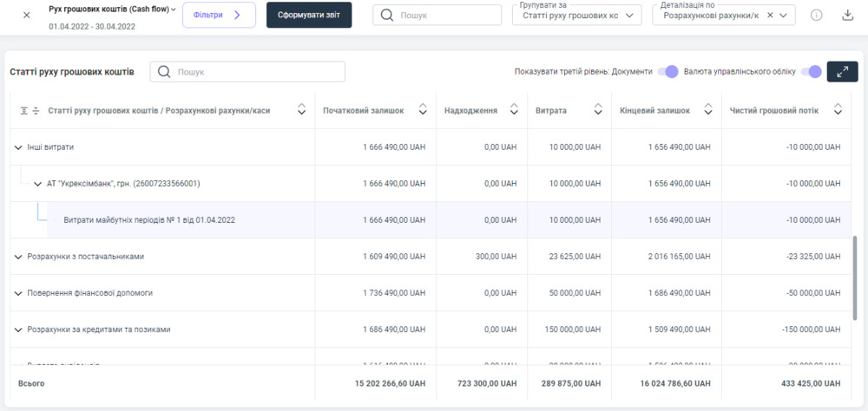The height and width of the screenshot is (411, 868).
Task: Sort by Початковий залишок column
Action: [x=423, y=110]
